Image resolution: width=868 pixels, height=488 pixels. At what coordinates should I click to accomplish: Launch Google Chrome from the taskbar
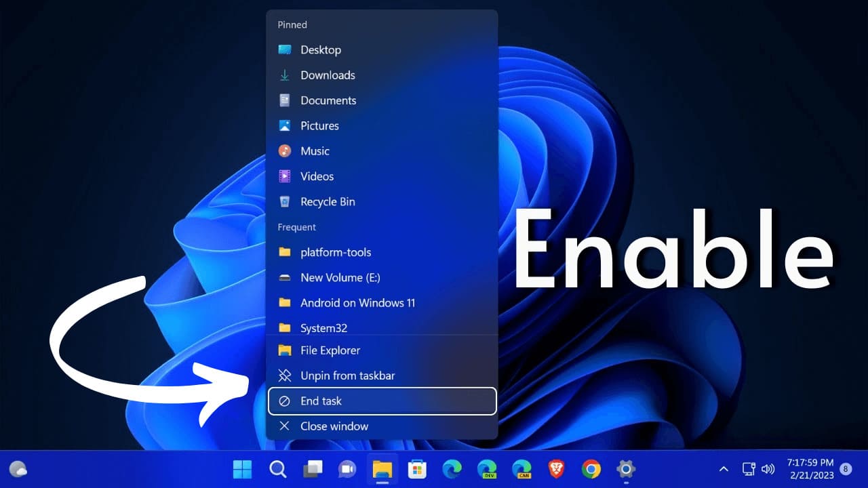point(591,468)
